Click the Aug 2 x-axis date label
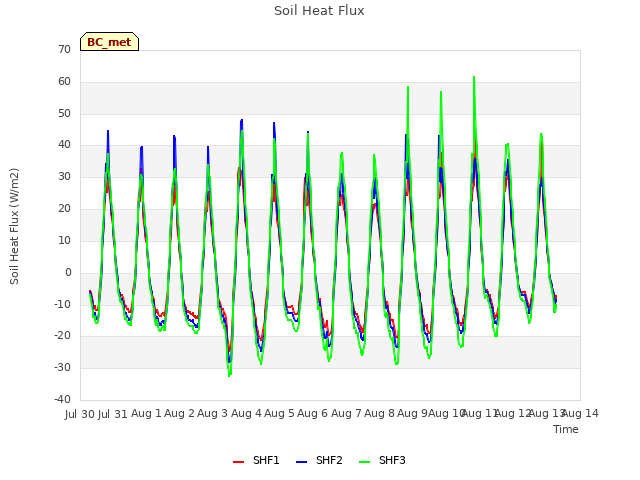This screenshot has width=640, height=480. click(x=179, y=413)
